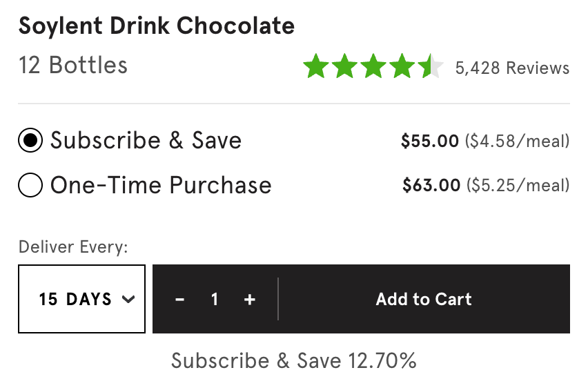Add the Soylent drink to cart

tap(424, 299)
